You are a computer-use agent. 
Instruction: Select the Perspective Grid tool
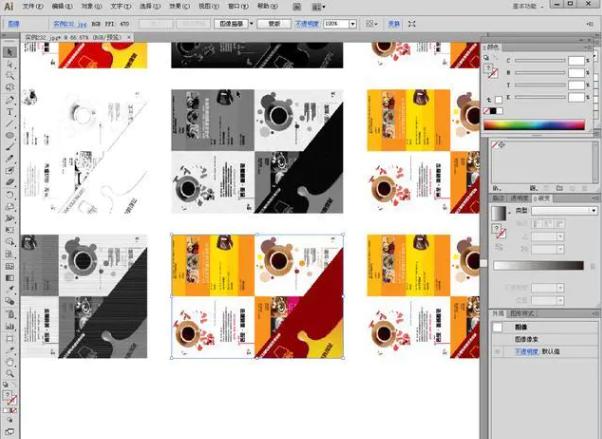10,254
